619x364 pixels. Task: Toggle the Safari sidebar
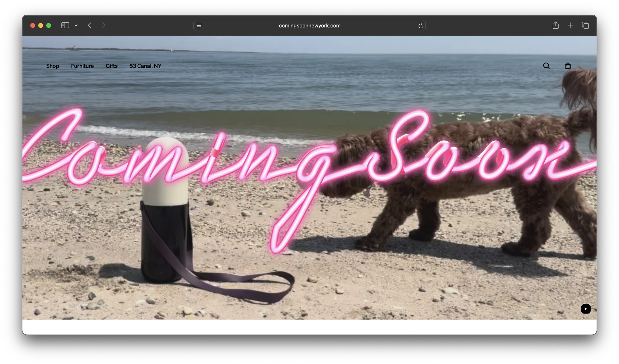tap(65, 25)
